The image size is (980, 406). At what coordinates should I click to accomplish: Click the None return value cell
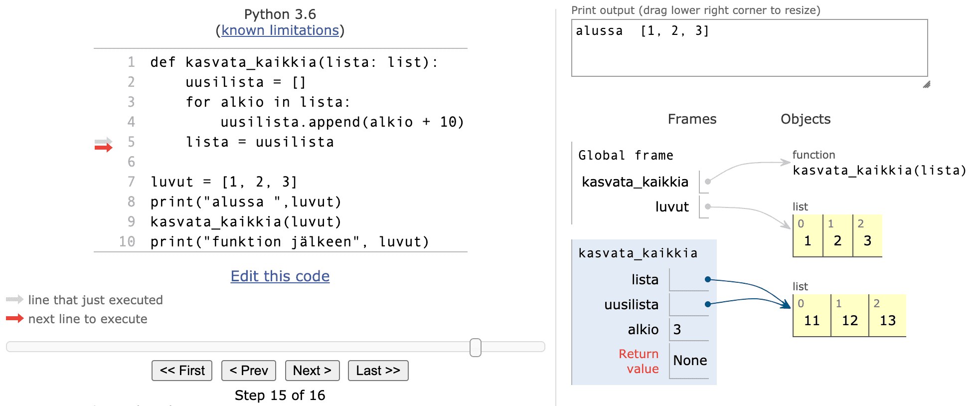pyautogui.click(x=689, y=361)
